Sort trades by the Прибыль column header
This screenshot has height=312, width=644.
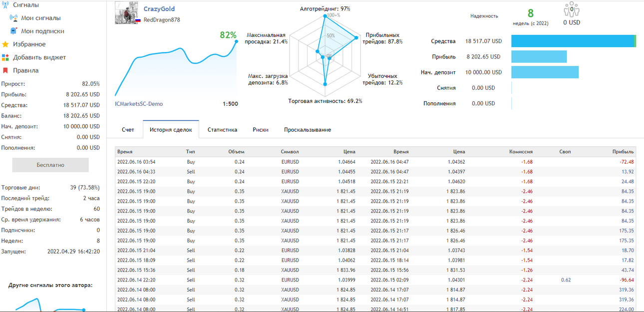[x=623, y=152]
